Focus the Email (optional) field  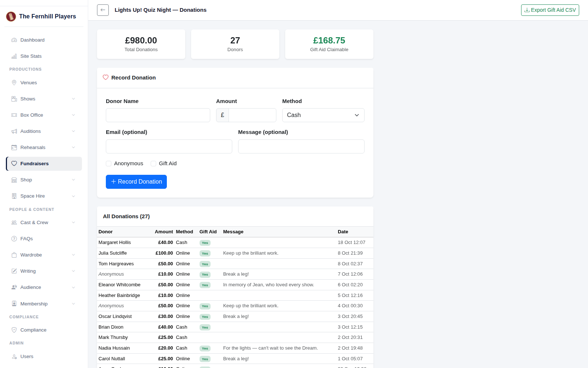[x=169, y=146]
